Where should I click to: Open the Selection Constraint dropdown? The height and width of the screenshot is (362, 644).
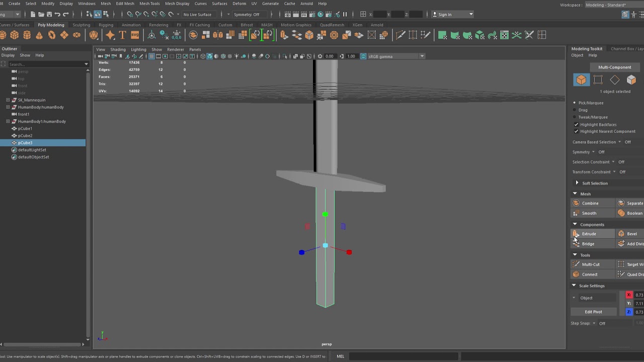[x=613, y=162]
